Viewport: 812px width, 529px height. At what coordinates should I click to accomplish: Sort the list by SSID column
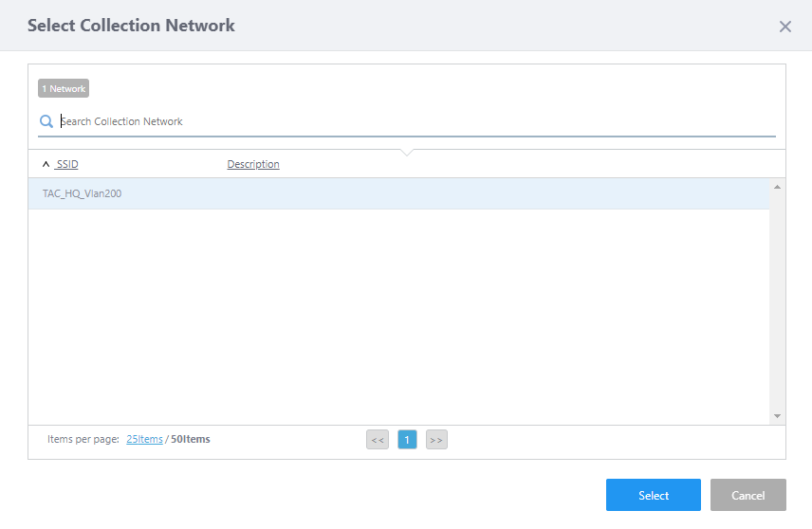click(x=67, y=164)
